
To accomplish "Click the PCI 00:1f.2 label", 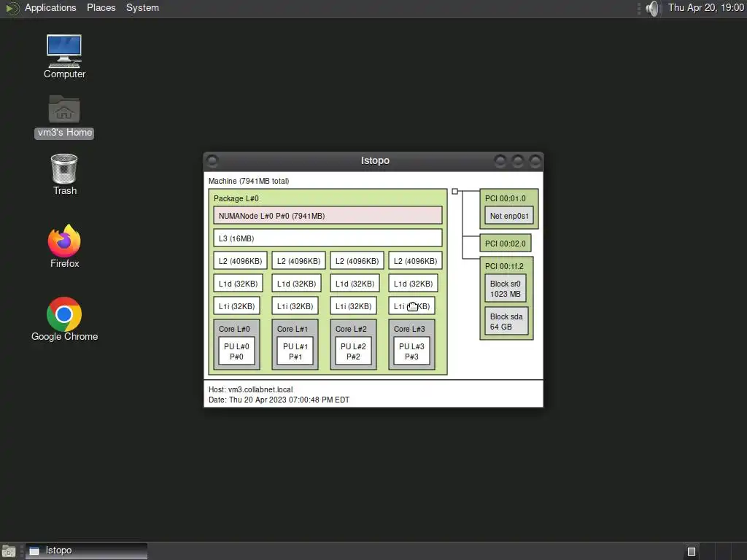I will [504, 266].
